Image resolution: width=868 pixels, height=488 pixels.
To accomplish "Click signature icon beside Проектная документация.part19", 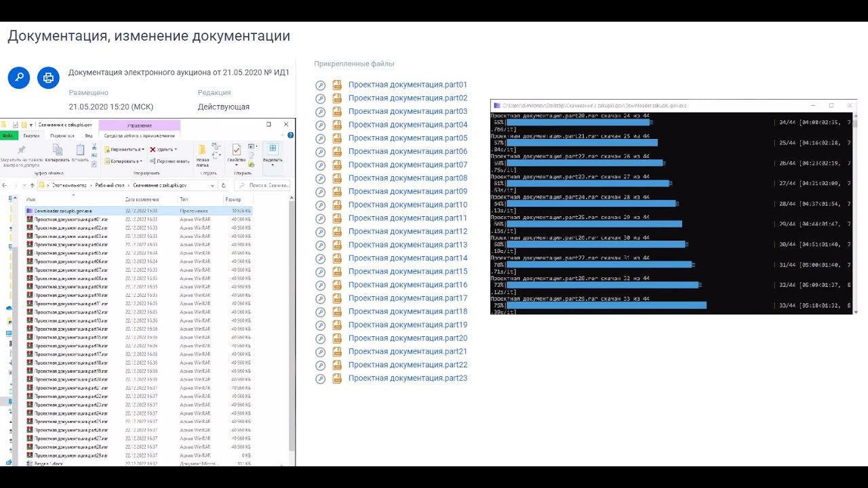I will (x=321, y=325).
